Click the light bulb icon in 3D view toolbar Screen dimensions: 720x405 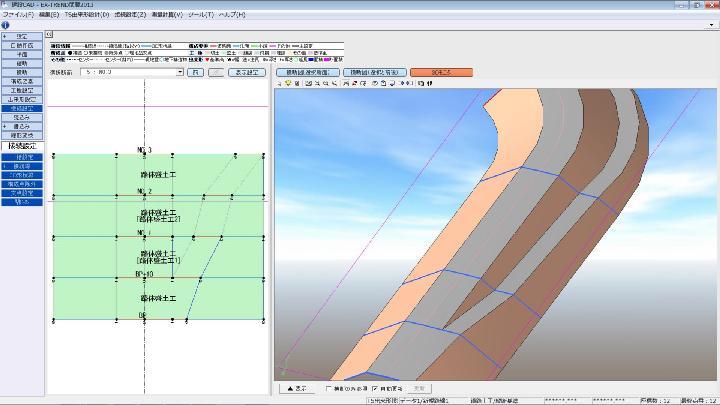click(x=289, y=83)
